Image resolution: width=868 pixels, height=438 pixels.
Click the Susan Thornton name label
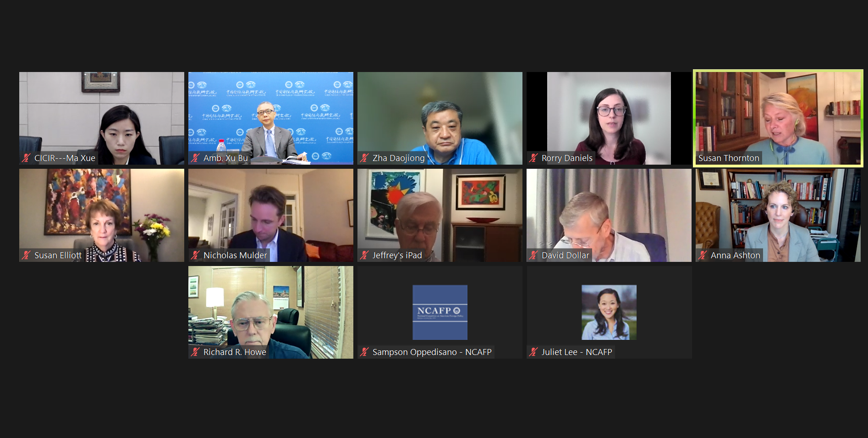tap(729, 158)
